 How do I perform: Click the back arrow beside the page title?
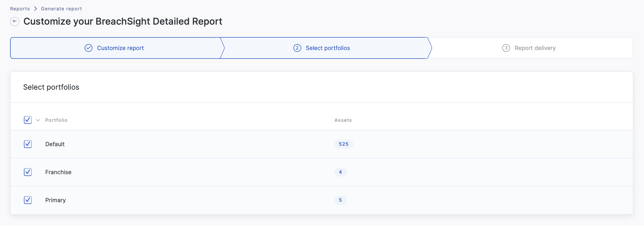pos(15,21)
